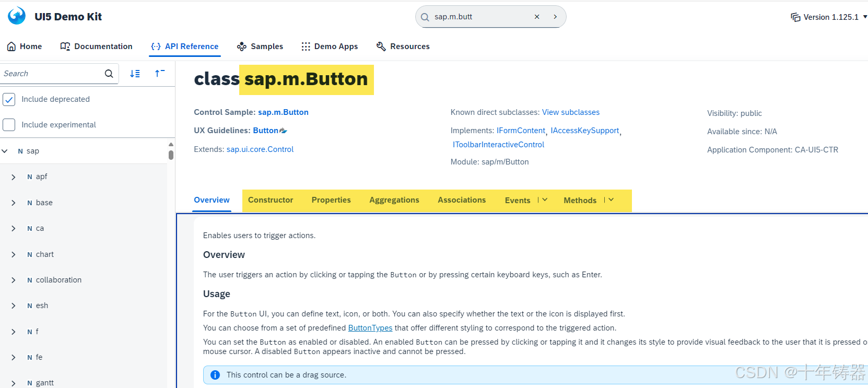The image size is (868, 388).
Task: Expand the collaboration tree node
Action: 13,280
